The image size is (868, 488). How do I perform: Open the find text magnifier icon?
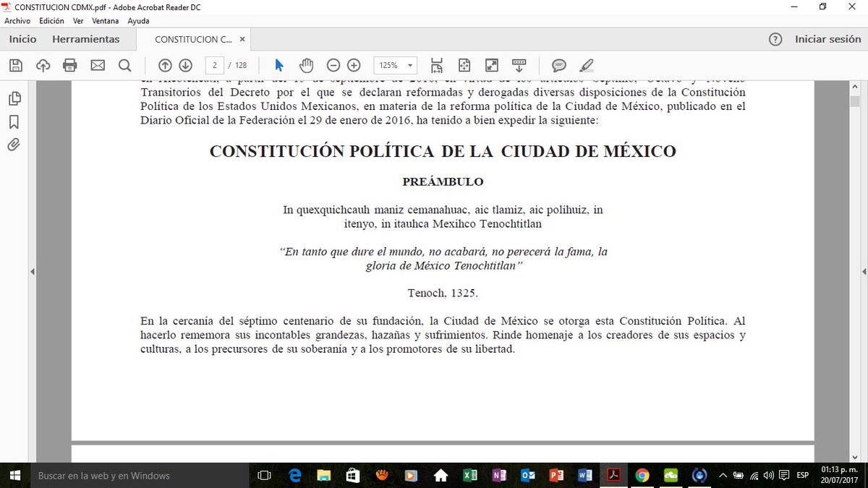pos(124,66)
